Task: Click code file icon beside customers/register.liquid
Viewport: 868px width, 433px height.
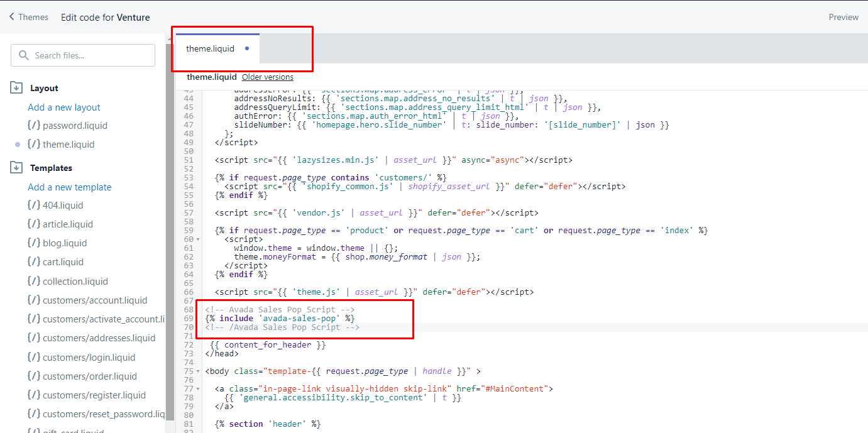Action: pos(34,395)
